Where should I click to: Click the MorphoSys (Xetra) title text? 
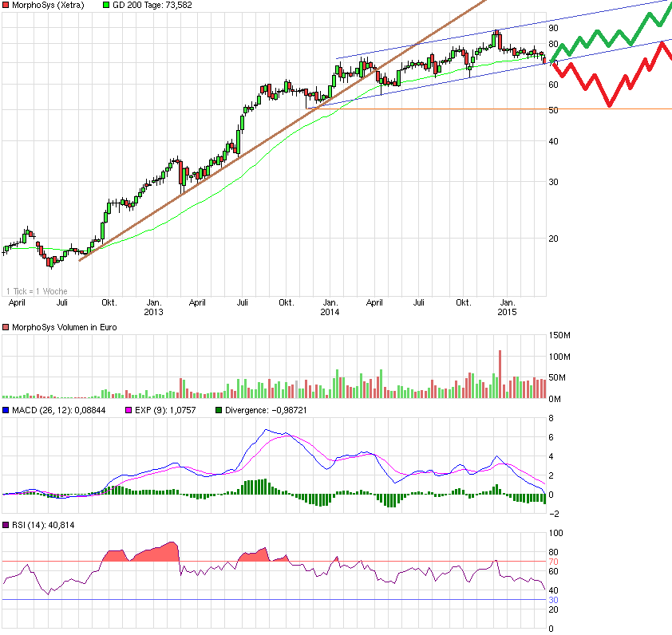[48, 5]
